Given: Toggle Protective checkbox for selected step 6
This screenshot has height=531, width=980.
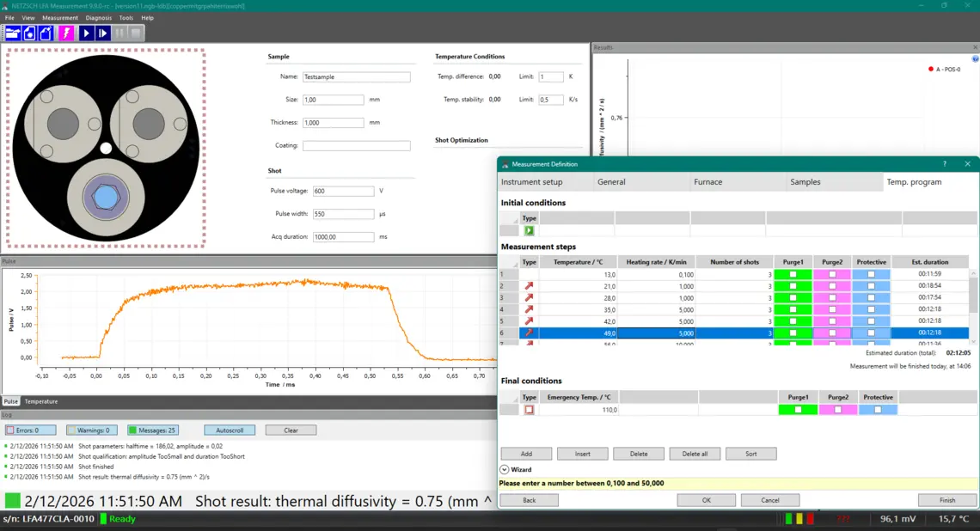Looking at the screenshot, I should (871, 333).
